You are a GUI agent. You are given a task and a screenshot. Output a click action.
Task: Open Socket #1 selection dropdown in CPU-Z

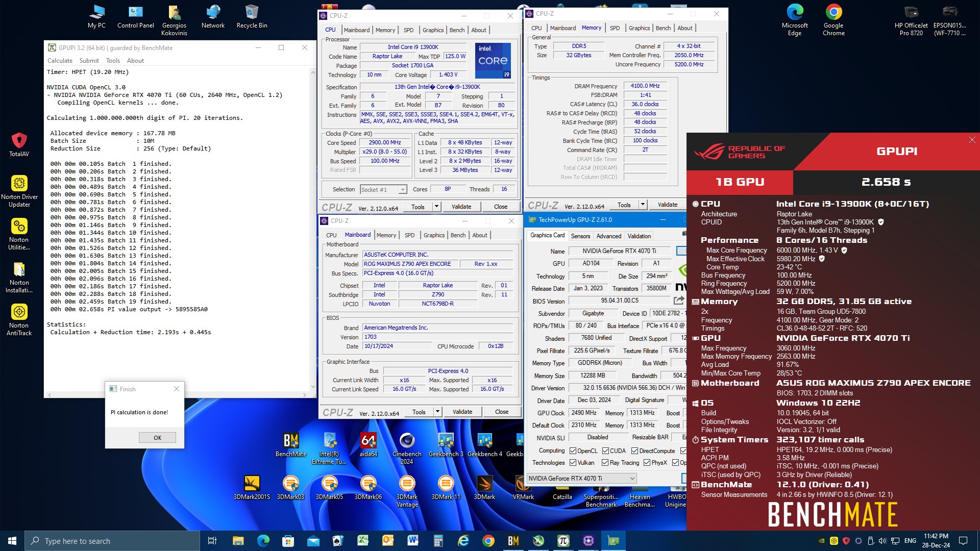383,190
